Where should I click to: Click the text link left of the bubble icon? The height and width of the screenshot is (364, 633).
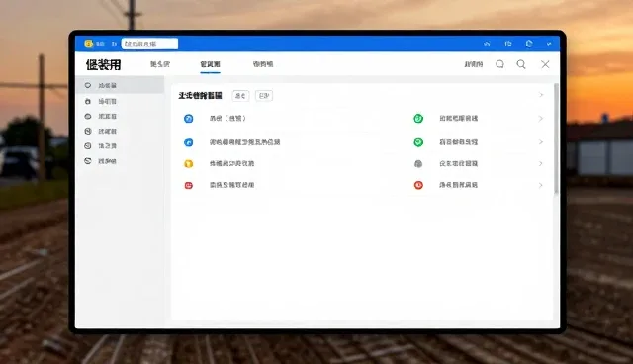[474, 64]
